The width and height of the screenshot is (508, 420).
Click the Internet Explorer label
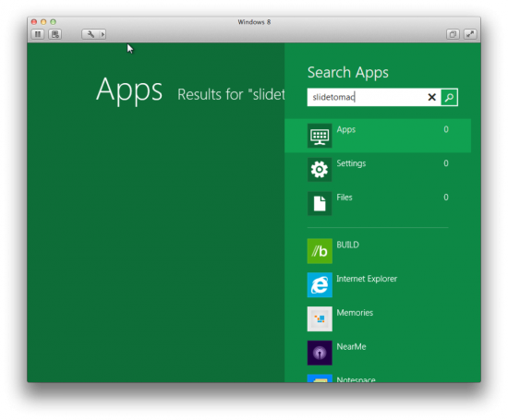point(367,279)
